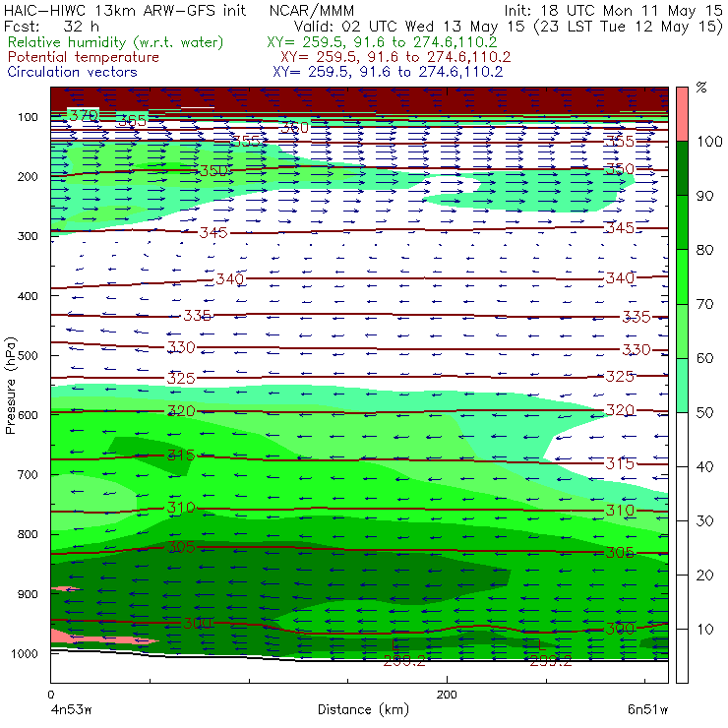Image resolution: width=728 pixels, height=728 pixels.
Task: Click the 'HAIC-HIWC 13km ARW-GFS init' title text
Action: point(125,11)
